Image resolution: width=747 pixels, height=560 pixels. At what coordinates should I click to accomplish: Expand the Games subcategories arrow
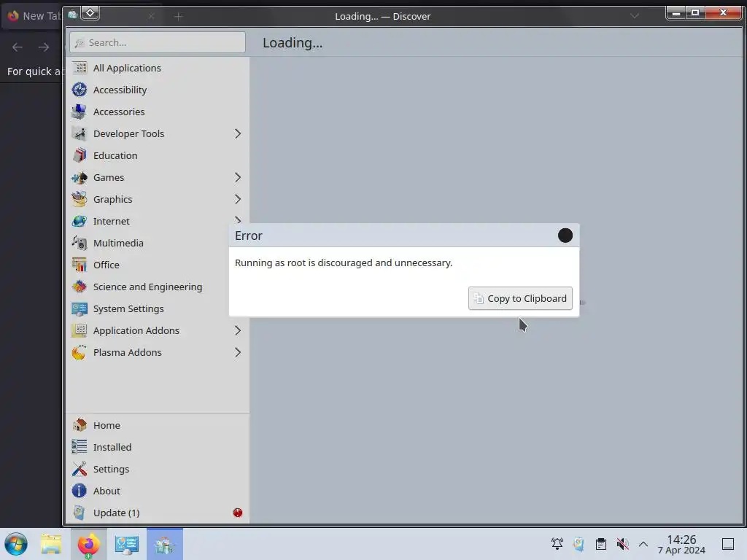[238, 177]
